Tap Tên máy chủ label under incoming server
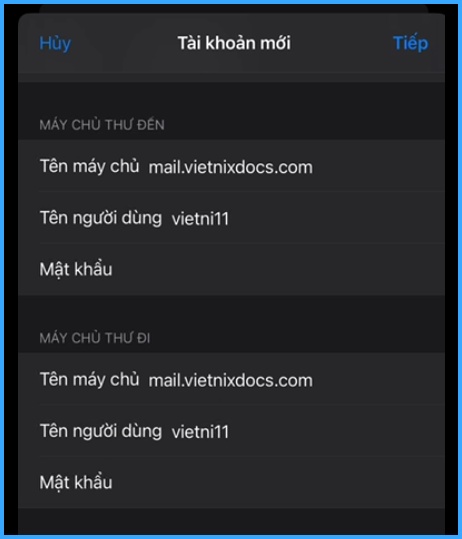The width and height of the screenshot is (462, 539). tap(89, 167)
